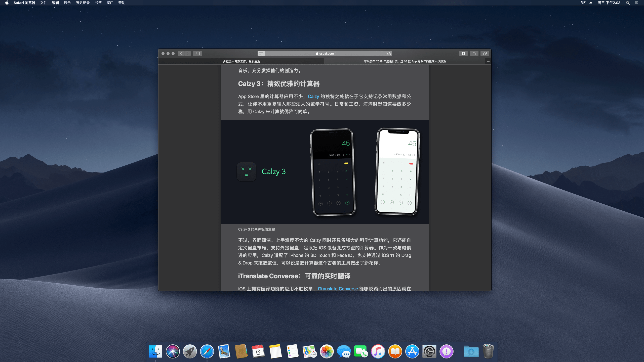644x362 pixels.
Task: Go forward with Safari's forward arrow
Action: click(188, 54)
